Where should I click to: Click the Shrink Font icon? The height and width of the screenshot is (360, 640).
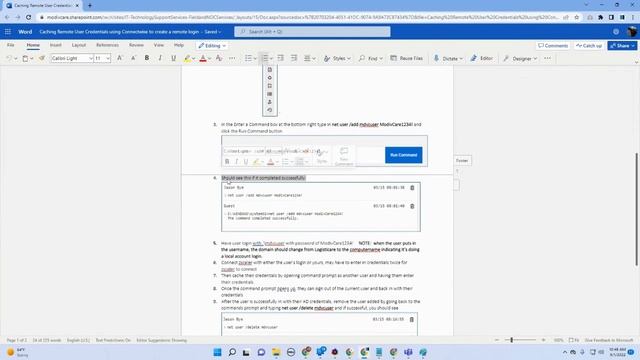point(133,58)
